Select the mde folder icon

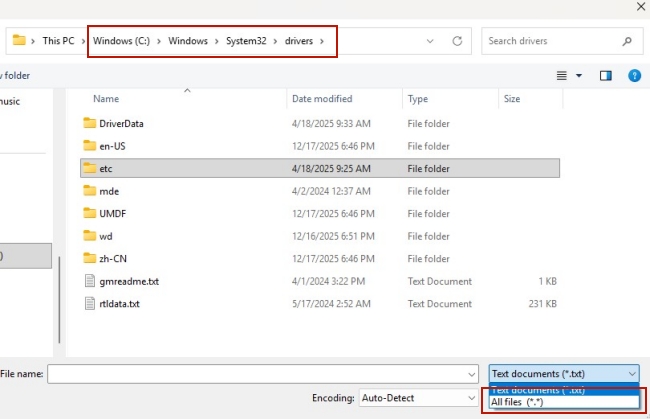click(90, 190)
